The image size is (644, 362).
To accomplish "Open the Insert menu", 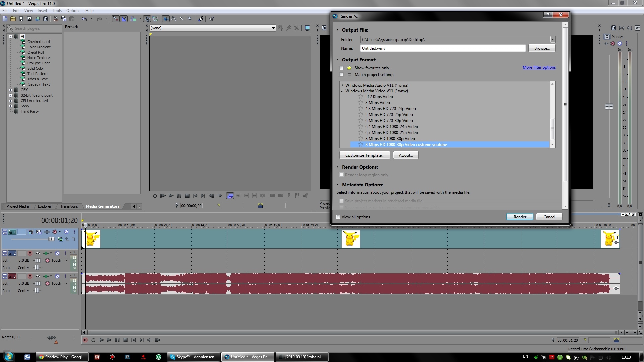I will coord(42,11).
